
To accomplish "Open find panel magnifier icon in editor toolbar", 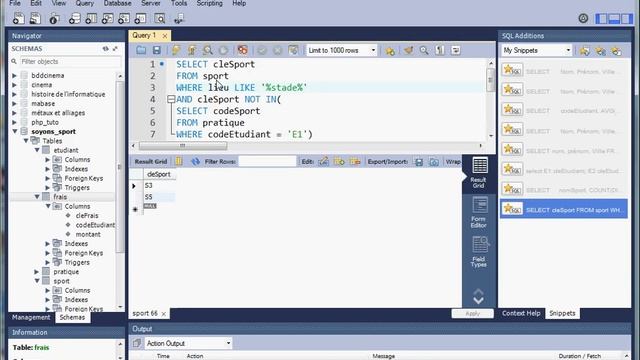I will click(424, 50).
